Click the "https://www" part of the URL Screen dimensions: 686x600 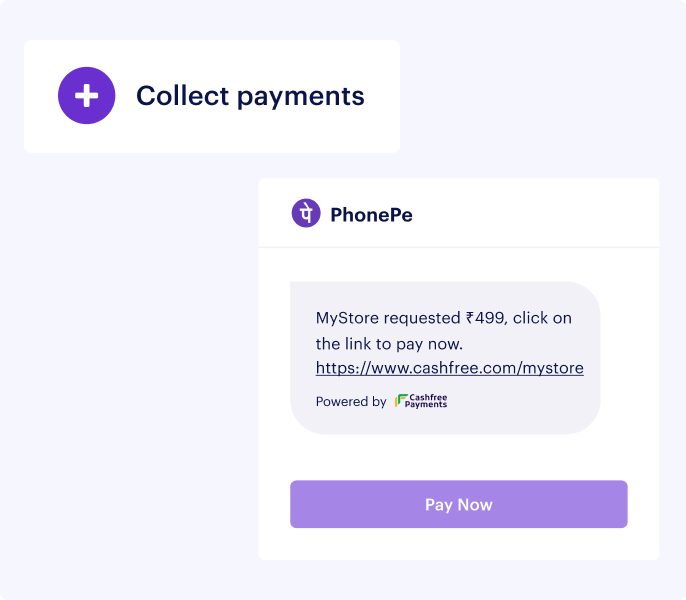pyautogui.click(x=355, y=368)
